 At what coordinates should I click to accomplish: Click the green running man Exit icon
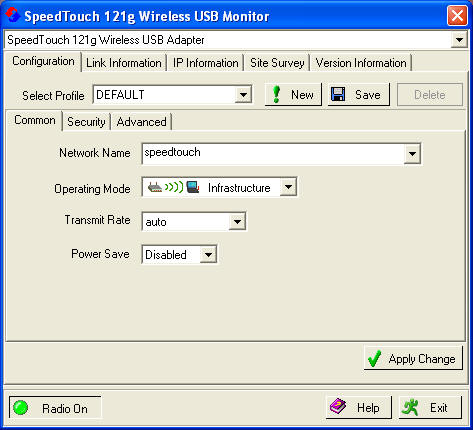coord(410,407)
